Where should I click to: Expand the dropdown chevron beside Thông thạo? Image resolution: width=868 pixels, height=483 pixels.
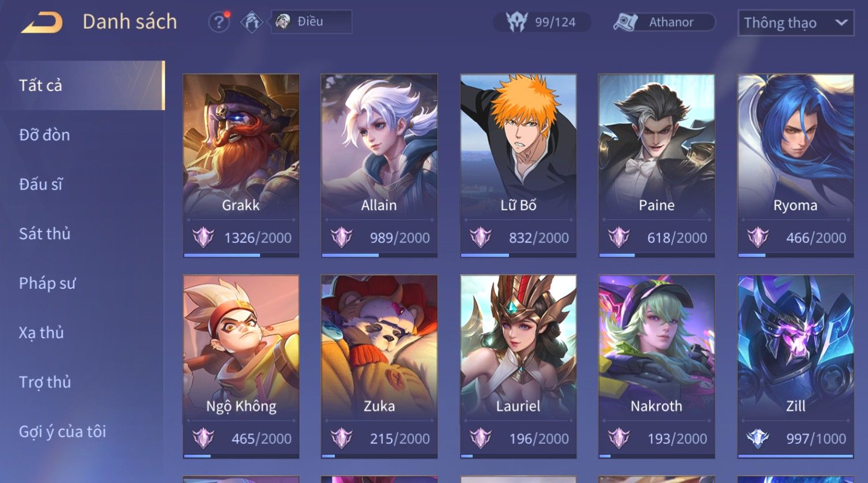[841, 23]
